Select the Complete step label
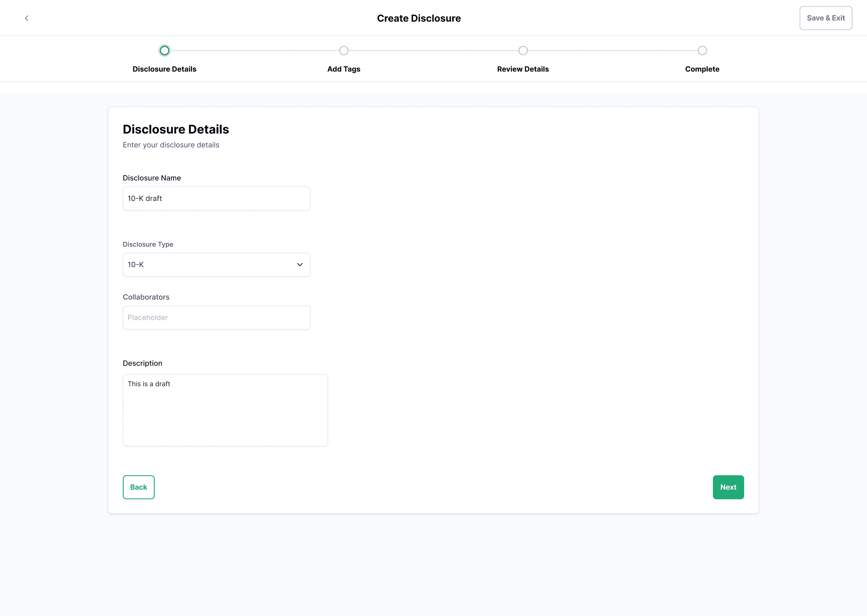This screenshot has width=867, height=616. pos(702,69)
